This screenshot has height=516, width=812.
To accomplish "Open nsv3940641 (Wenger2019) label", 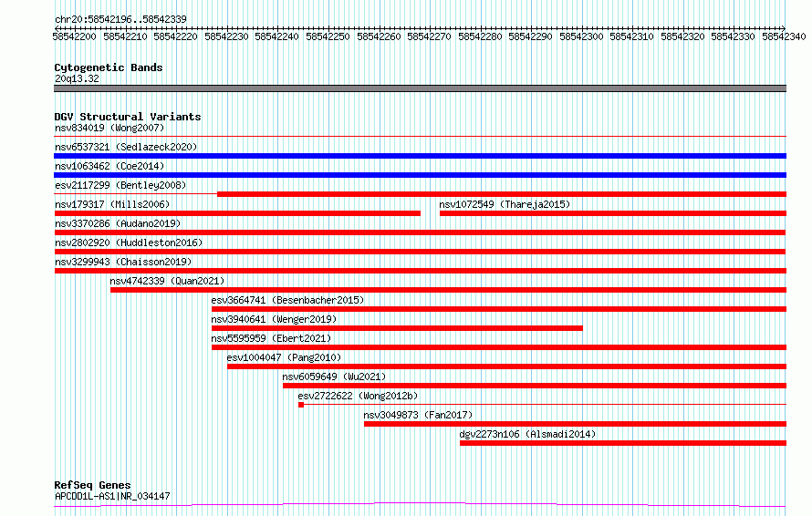I will [274, 319].
